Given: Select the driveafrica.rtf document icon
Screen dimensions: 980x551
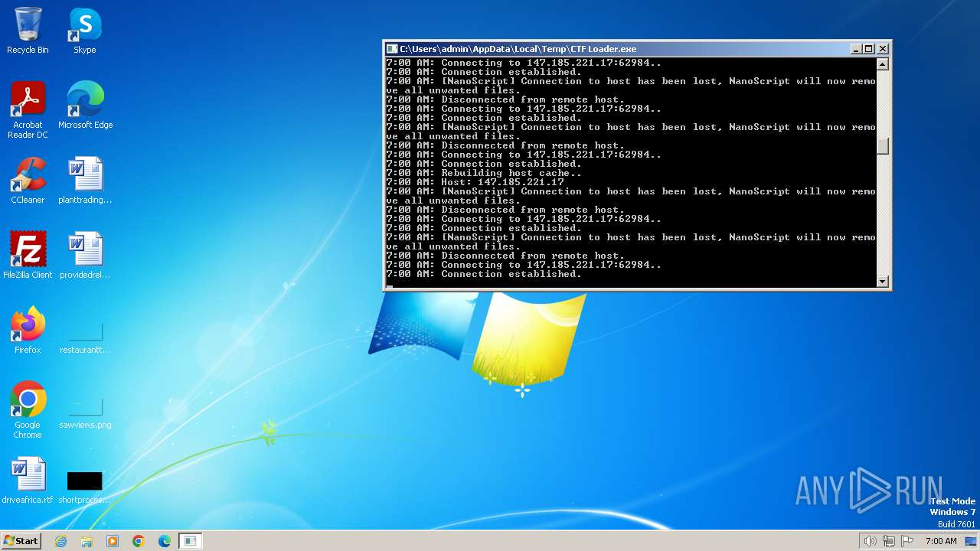Looking at the screenshot, I should tap(28, 481).
